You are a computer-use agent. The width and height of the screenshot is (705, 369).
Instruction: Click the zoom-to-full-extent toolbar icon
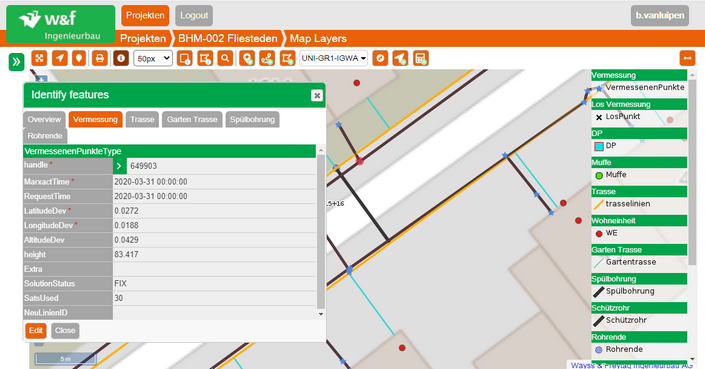tap(40, 58)
